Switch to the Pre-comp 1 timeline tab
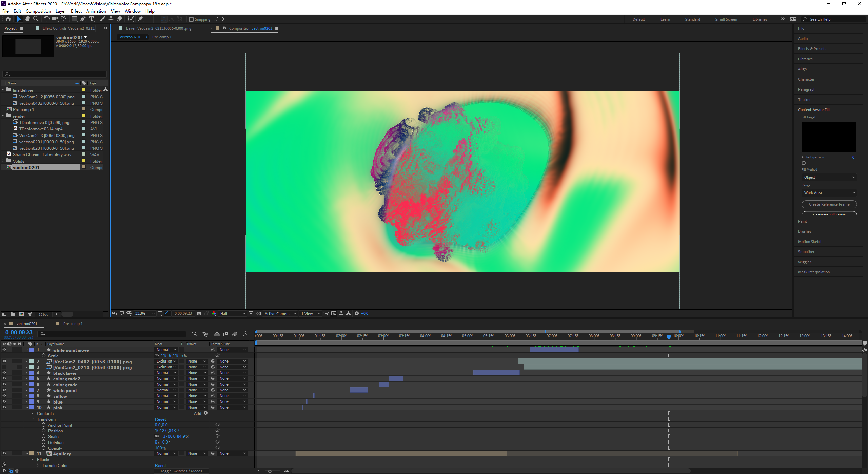 [x=73, y=324]
